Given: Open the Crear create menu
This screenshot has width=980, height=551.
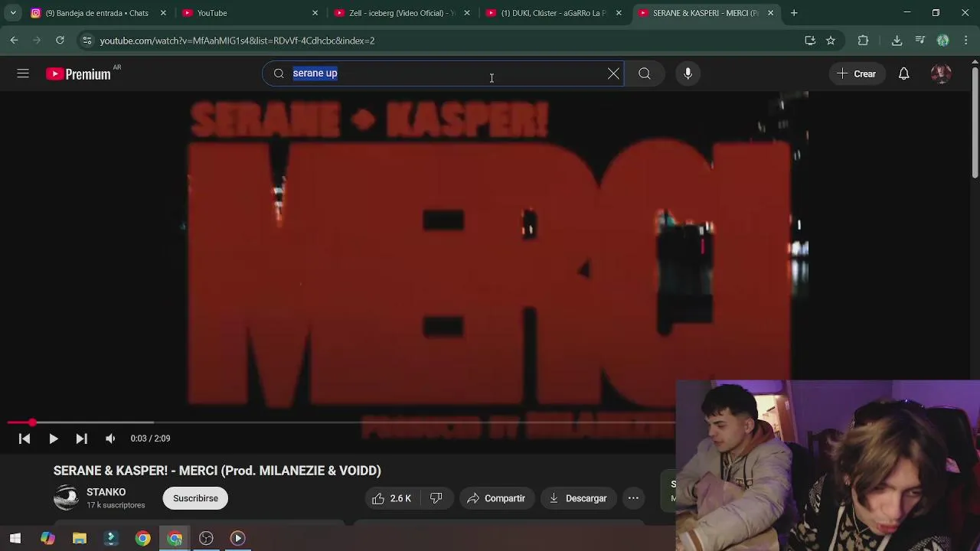Looking at the screenshot, I should point(856,73).
